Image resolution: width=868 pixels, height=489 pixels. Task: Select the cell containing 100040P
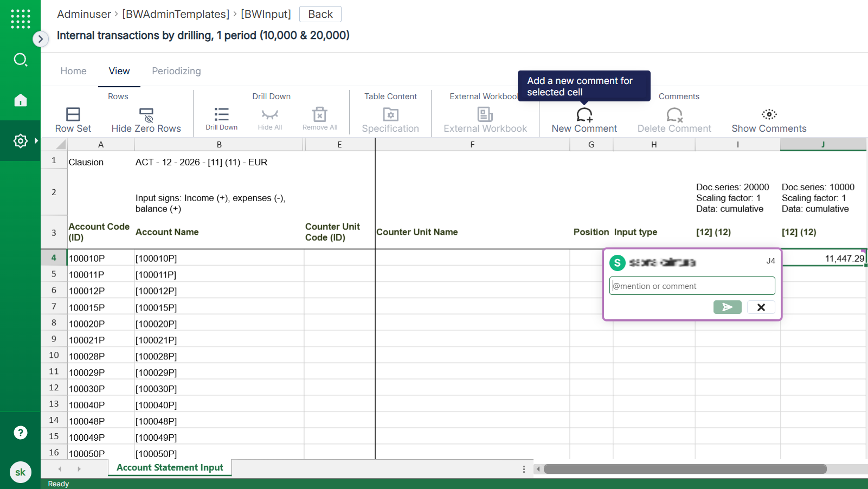(x=101, y=405)
